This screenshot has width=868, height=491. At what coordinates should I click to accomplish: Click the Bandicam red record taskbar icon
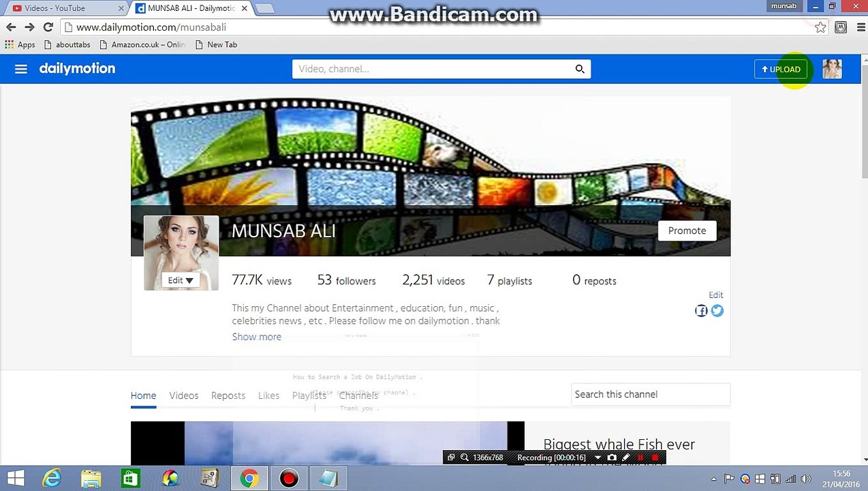[x=289, y=479]
